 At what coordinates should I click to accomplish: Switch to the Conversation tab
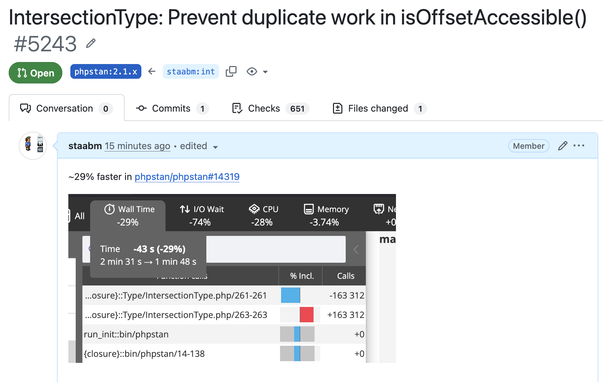tap(67, 108)
